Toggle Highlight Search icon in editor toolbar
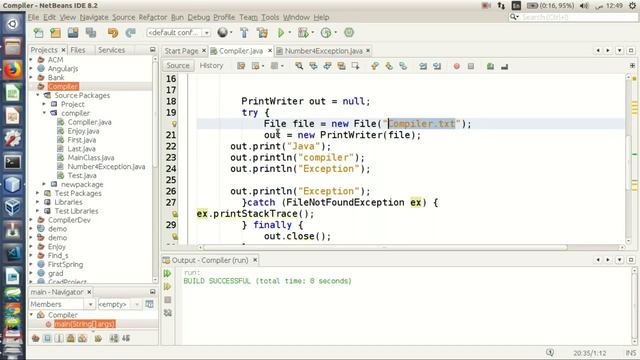The height and width of the screenshot is (360, 640). coord(341,66)
